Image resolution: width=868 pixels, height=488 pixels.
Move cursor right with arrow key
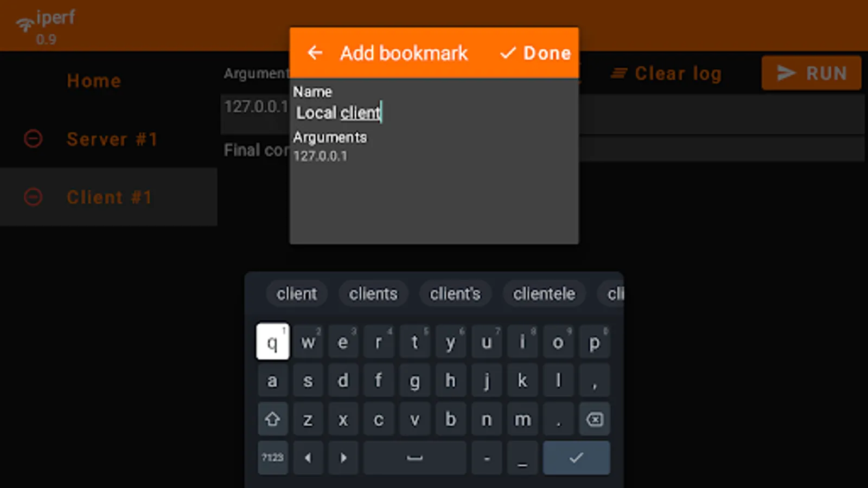[x=343, y=458]
